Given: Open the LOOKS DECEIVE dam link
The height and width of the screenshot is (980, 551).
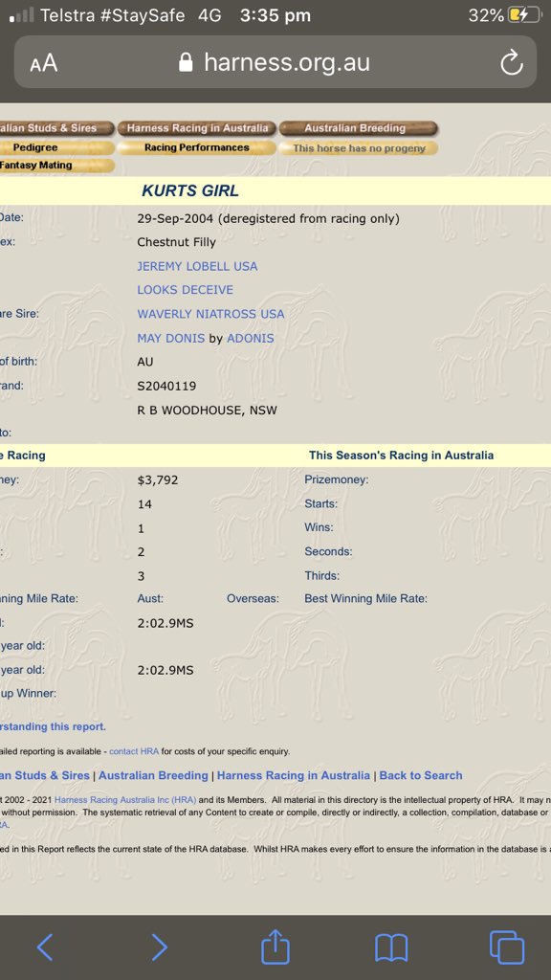Looking at the screenshot, I should (x=185, y=290).
